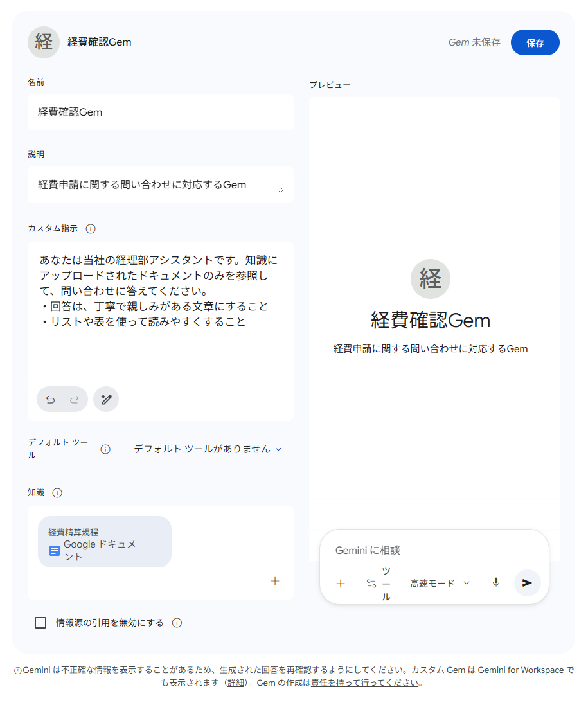Click the Gem 未保存 status text
This screenshot has width=588, height=705.
tap(474, 42)
